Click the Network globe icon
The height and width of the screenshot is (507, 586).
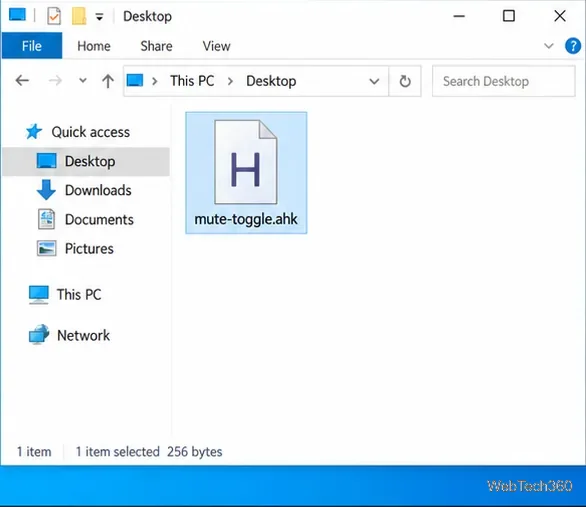[x=39, y=334]
